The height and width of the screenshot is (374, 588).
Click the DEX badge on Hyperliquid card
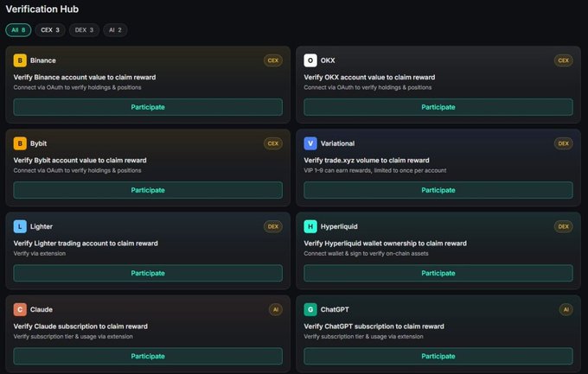coord(563,226)
